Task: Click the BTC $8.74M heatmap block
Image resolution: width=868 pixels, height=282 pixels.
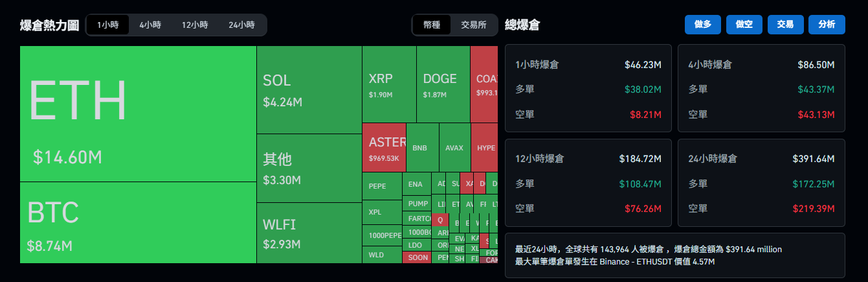Action: (138, 222)
